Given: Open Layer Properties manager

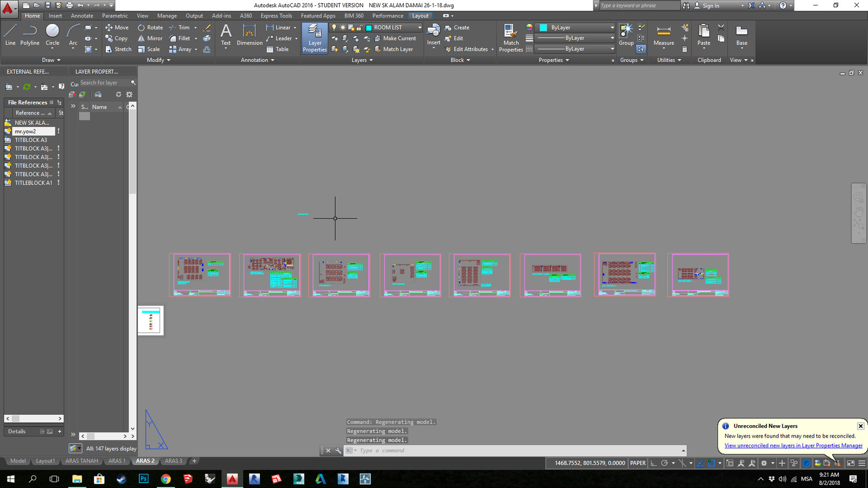Looking at the screenshot, I should click(315, 38).
